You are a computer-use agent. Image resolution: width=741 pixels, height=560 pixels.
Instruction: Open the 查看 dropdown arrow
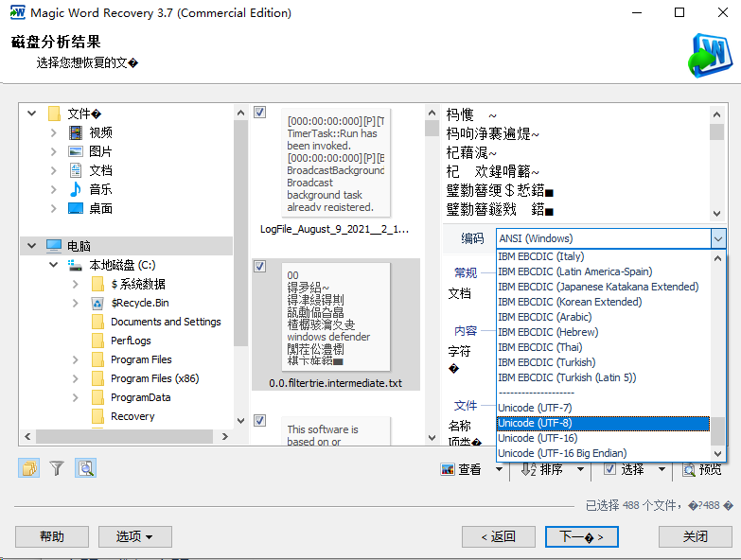[499, 469]
